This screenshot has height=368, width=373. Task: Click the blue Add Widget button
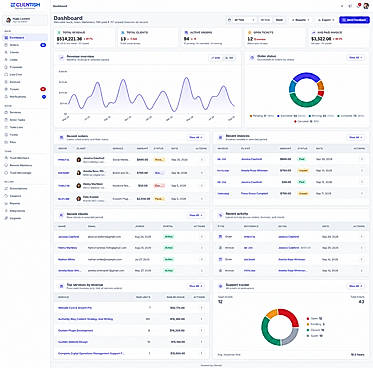click(354, 20)
